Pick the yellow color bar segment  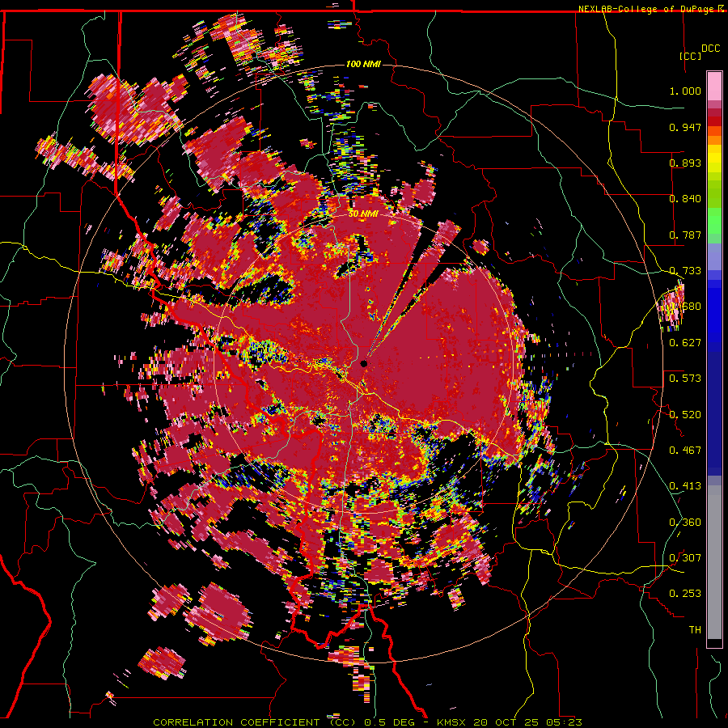pyautogui.click(x=714, y=159)
